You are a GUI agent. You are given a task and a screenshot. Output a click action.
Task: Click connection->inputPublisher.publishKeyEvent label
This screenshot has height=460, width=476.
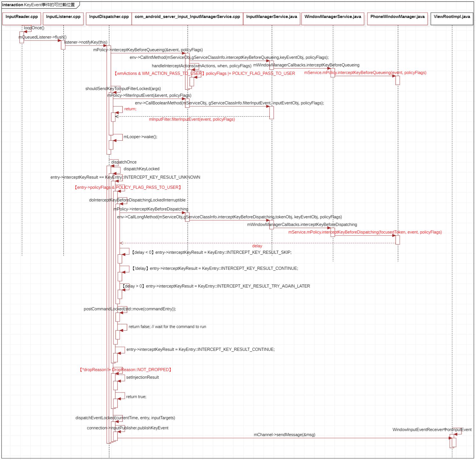(x=128, y=428)
